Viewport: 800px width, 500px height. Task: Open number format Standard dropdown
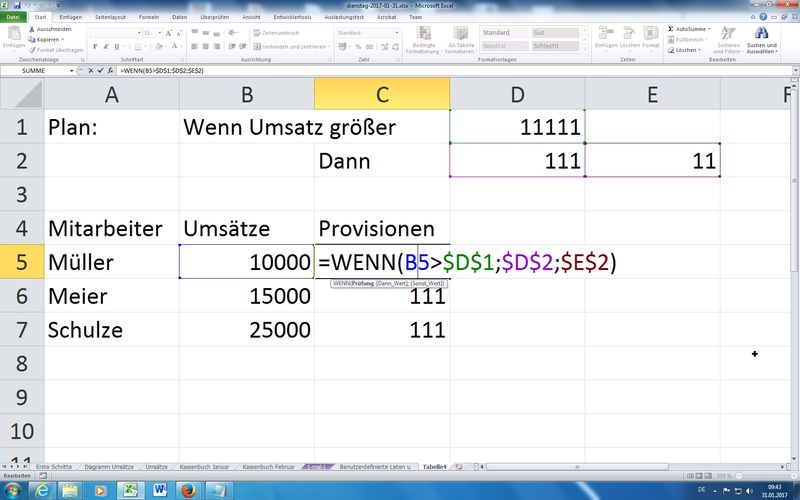pos(397,33)
